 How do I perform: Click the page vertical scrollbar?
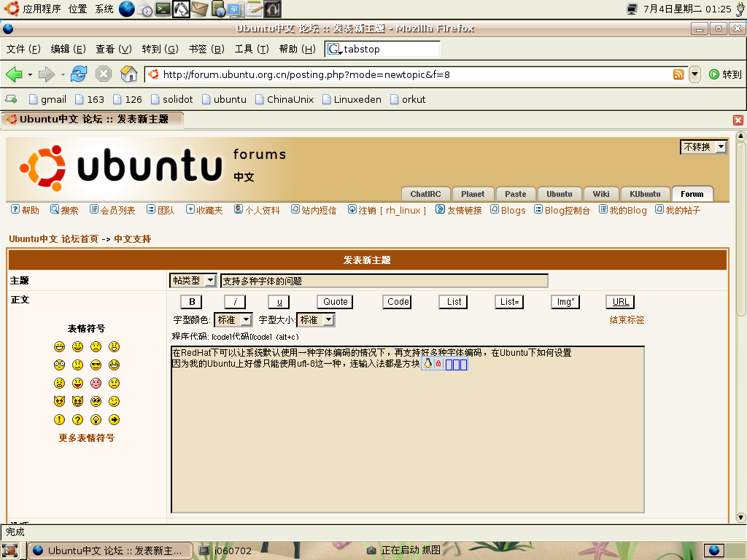(x=741, y=327)
